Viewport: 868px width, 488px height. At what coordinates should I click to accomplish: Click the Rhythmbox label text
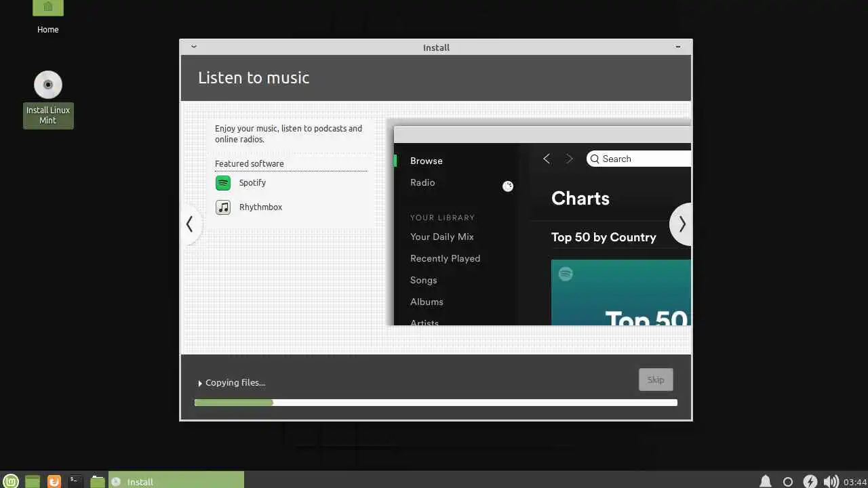(x=260, y=207)
